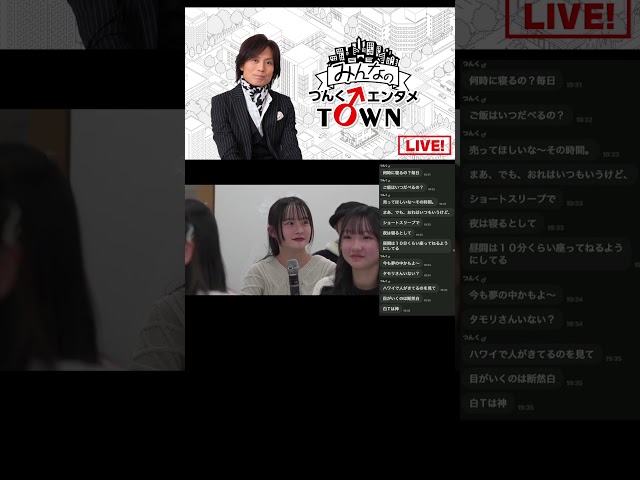Screen dimensions: 640x480
Task: Click the enlarged chat message タモリさんいない？
Action: tap(512, 319)
